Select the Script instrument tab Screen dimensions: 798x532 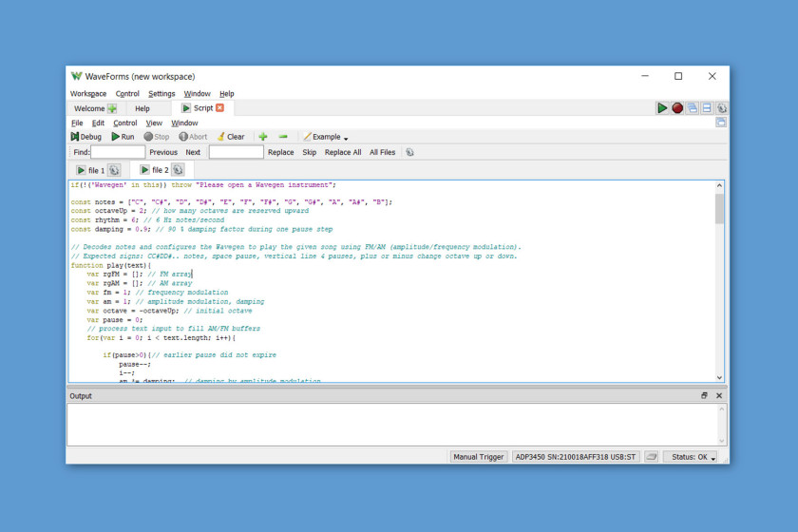point(202,108)
